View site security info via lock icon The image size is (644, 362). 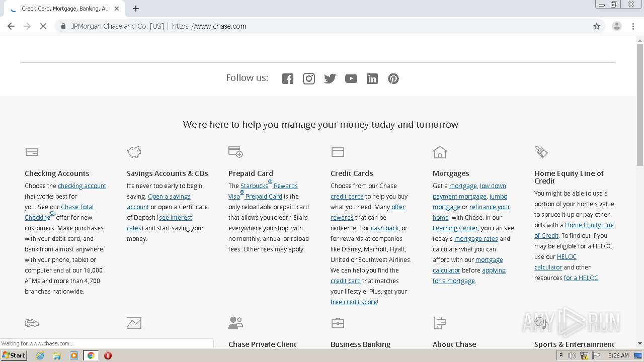63,26
